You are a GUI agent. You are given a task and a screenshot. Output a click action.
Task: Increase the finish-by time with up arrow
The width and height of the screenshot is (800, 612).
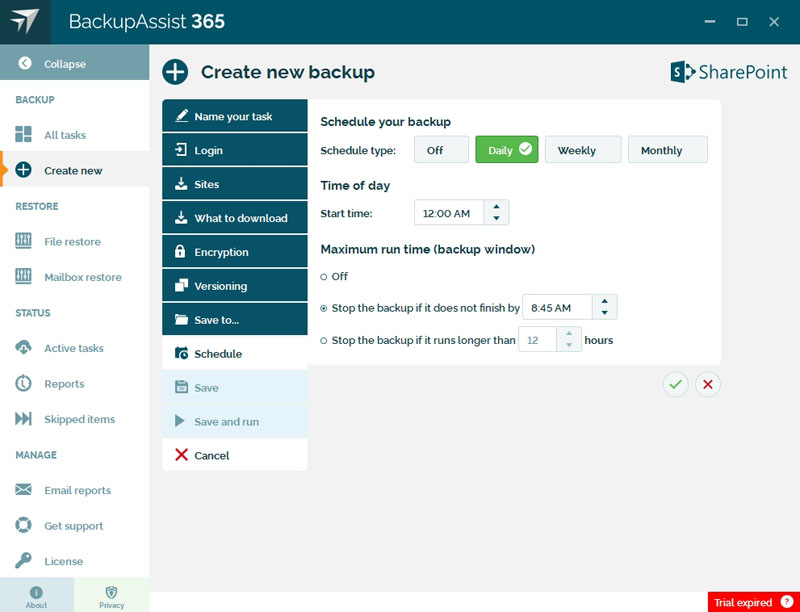pyautogui.click(x=605, y=301)
